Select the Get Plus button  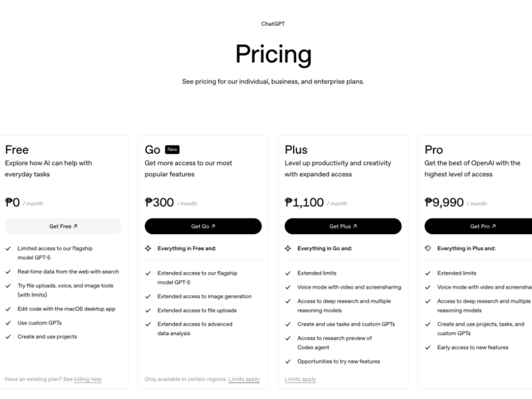(x=343, y=226)
